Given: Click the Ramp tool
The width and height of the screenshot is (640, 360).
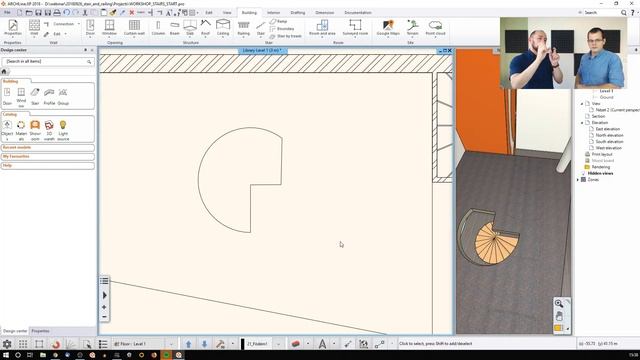Looking at the screenshot, I should click(x=278, y=21).
